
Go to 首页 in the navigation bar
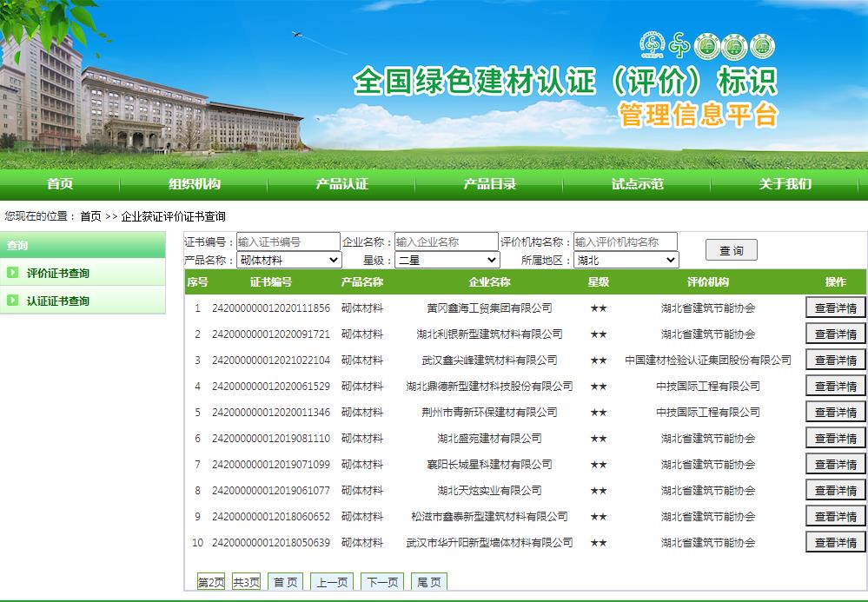tap(60, 184)
